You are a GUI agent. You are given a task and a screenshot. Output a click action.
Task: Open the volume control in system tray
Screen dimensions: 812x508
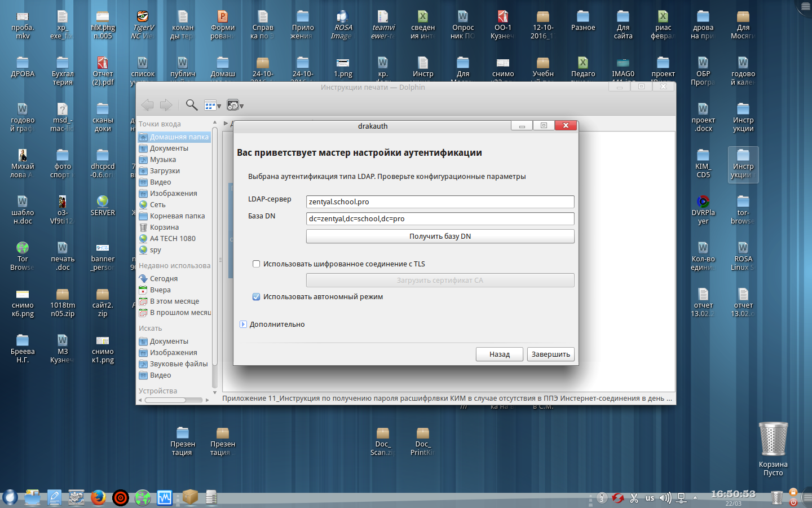[665, 498]
